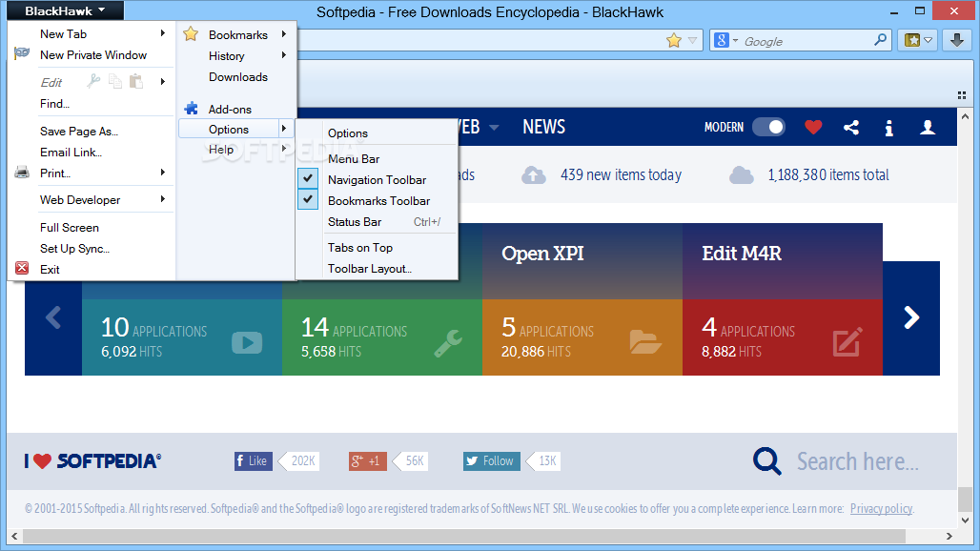Viewport: 980px width, 551px height.
Task: Click the Add-ons puzzle piece icon
Action: pyautogui.click(x=192, y=108)
